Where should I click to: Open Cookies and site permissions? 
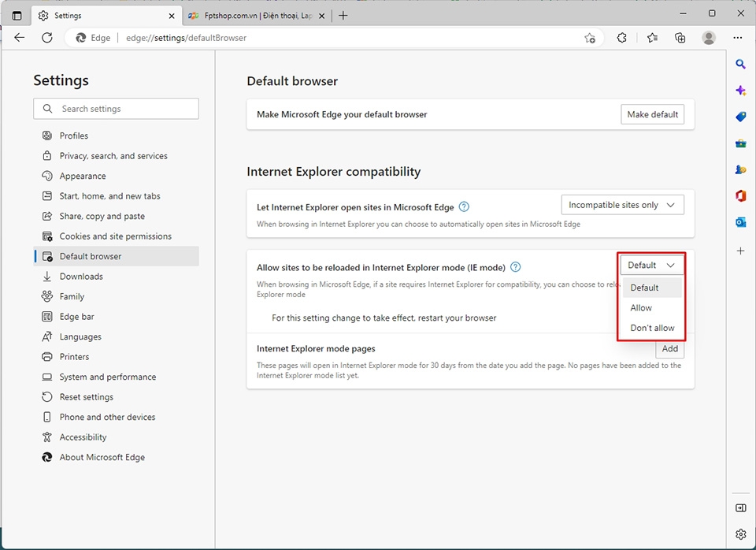coord(117,236)
